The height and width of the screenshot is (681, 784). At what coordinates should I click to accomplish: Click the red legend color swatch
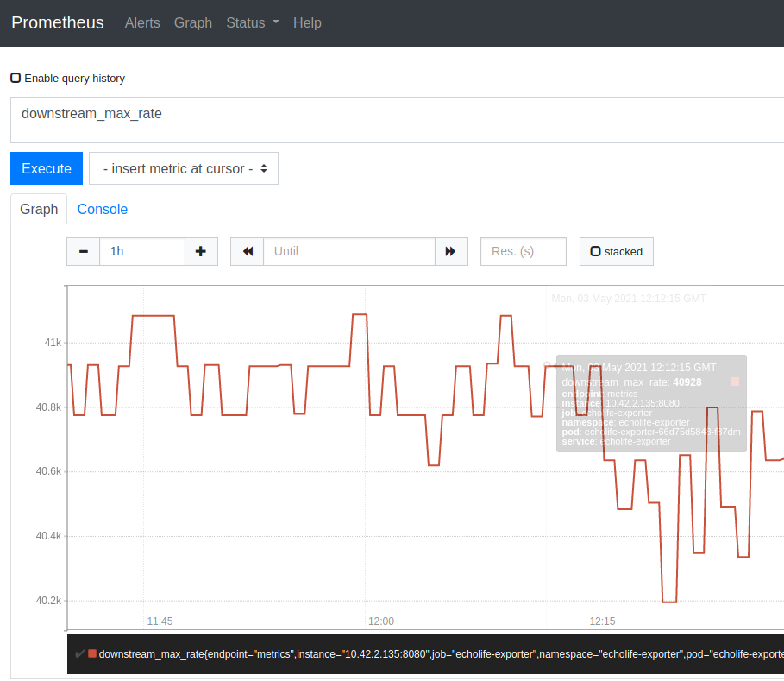92,653
